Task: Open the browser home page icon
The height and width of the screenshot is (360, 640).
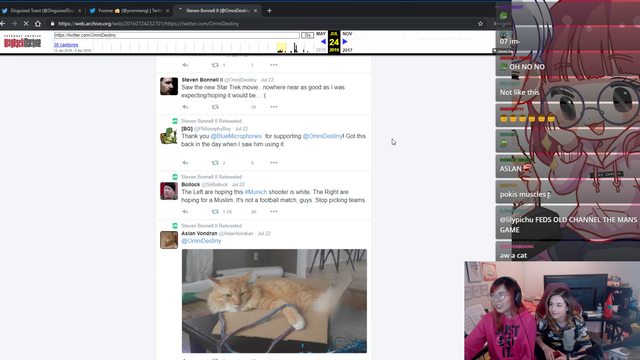Action: (38, 24)
